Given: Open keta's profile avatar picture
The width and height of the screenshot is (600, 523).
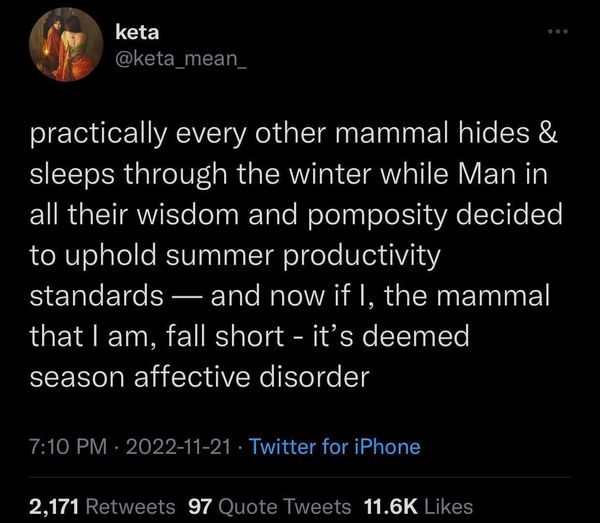Looking at the screenshot, I should [x=67, y=49].
